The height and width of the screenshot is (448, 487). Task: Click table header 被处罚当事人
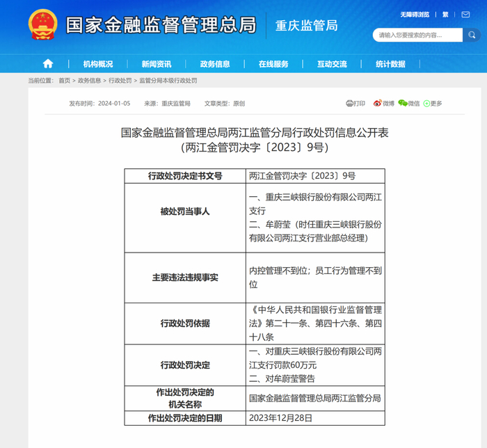pos(185,211)
